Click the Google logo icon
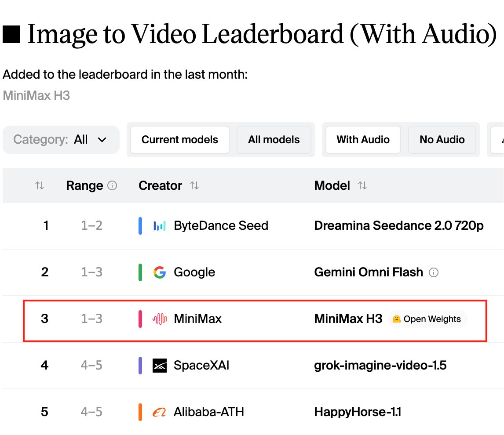504x435 pixels. coord(160,272)
